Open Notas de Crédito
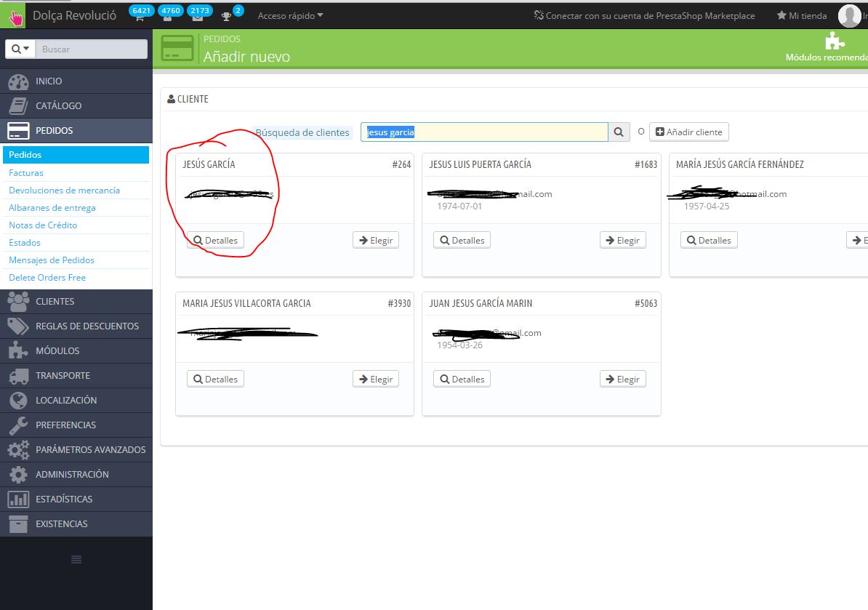Viewport: 868px width, 610px height. tap(43, 225)
